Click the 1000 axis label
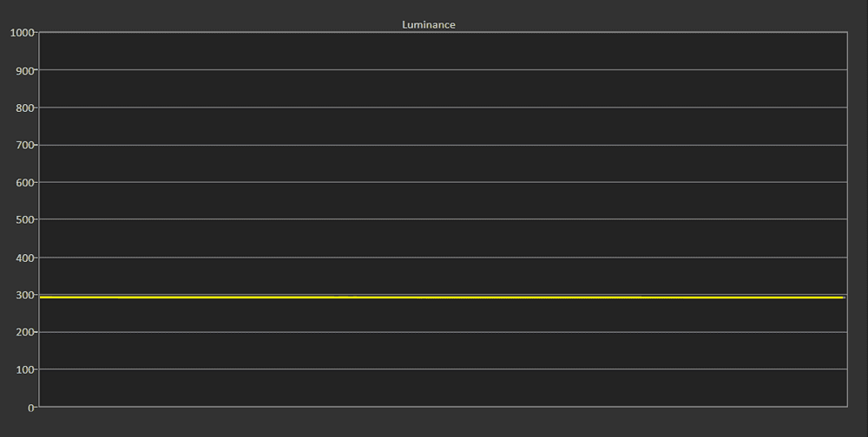This screenshot has width=868, height=437. click(x=23, y=33)
